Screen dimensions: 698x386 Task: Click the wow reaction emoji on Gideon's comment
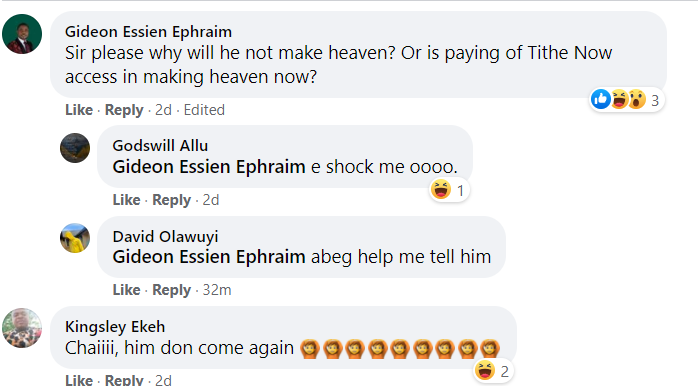click(637, 99)
